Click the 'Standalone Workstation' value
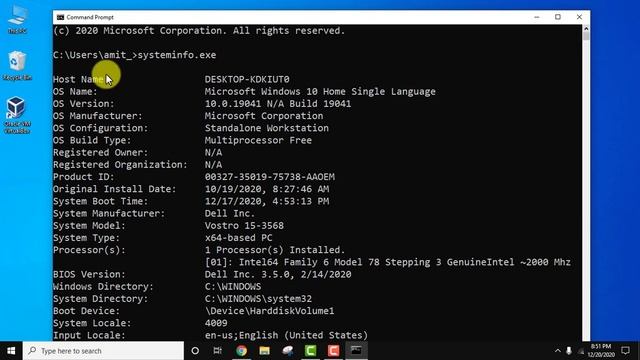Screen dimensions: 640x360 click(267, 128)
